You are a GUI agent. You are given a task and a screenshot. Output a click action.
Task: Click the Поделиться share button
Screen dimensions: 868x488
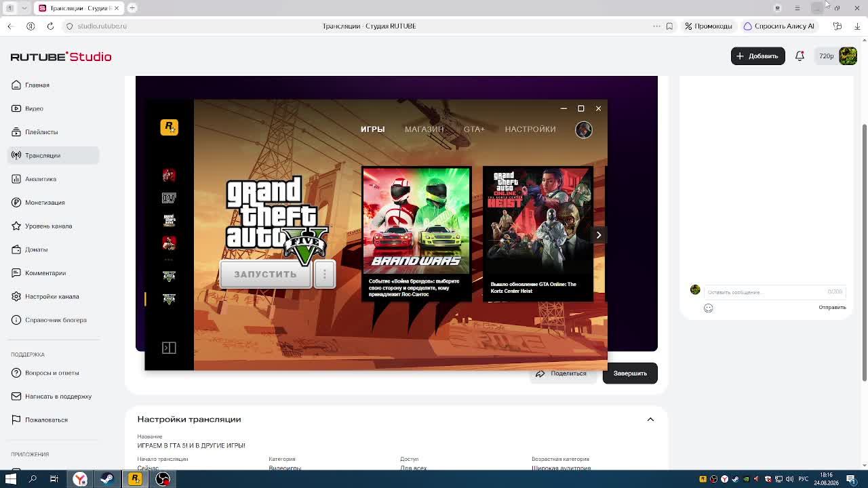(561, 373)
